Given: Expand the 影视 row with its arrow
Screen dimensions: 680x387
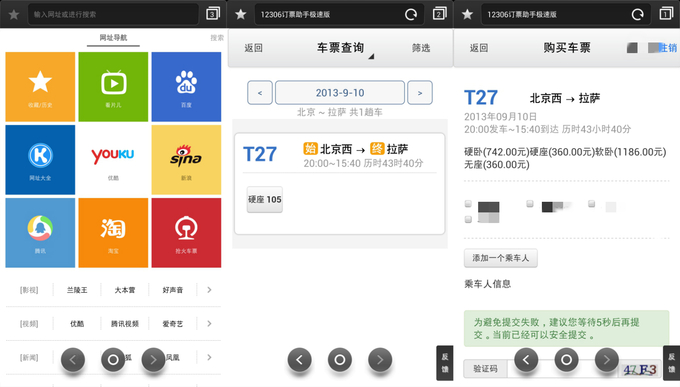Looking at the screenshot, I should (x=209, y=290).
